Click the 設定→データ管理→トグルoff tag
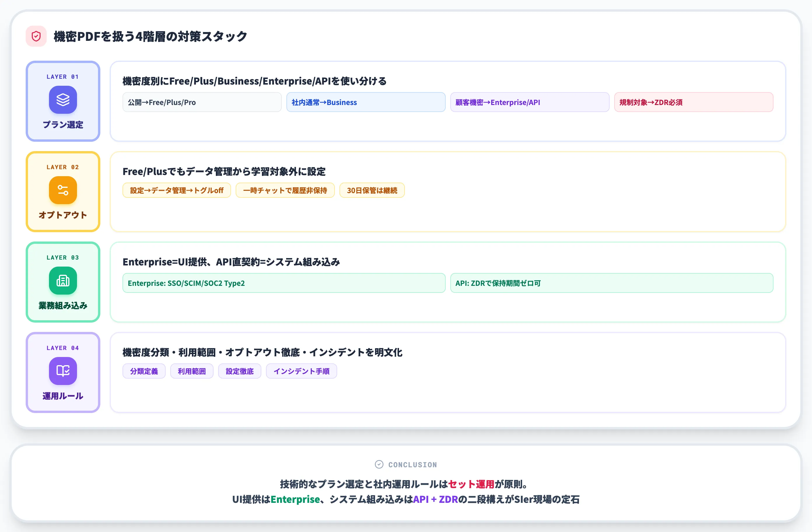This screenshot has height=532, width=812. [x=177, y=190]
